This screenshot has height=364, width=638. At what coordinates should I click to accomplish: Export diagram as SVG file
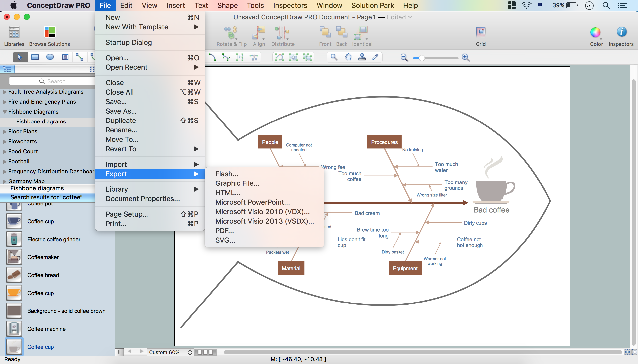(x=225, y=240)
